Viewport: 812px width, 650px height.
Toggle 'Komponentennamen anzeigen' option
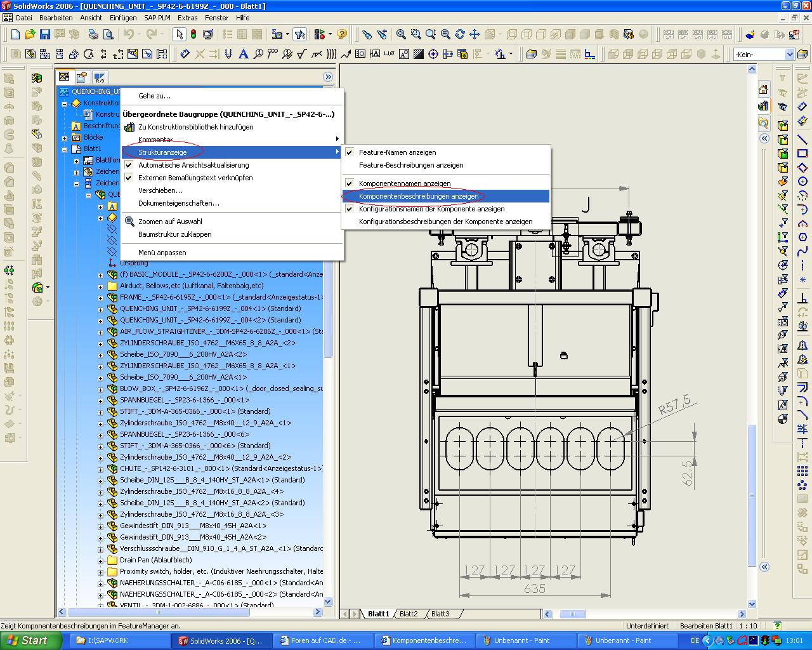(447, 183)
